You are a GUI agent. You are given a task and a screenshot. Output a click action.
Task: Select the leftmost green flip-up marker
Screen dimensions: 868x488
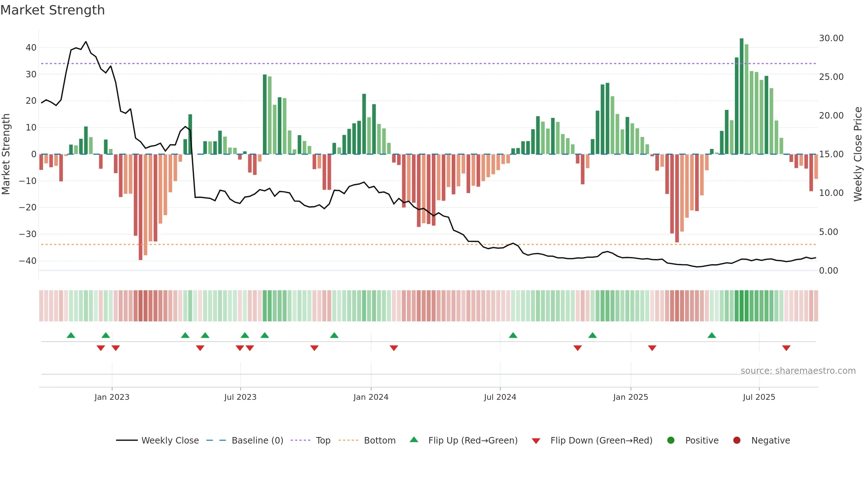71,335
